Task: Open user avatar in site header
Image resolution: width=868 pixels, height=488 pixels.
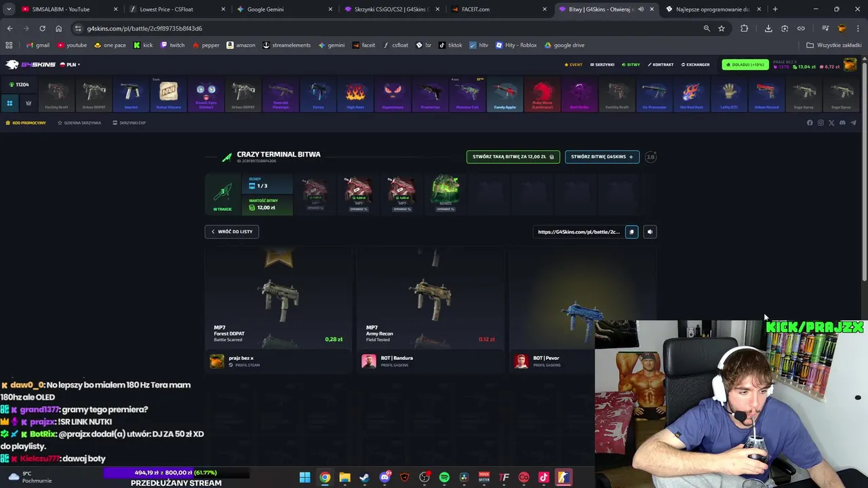Action: tap(850, 64)
